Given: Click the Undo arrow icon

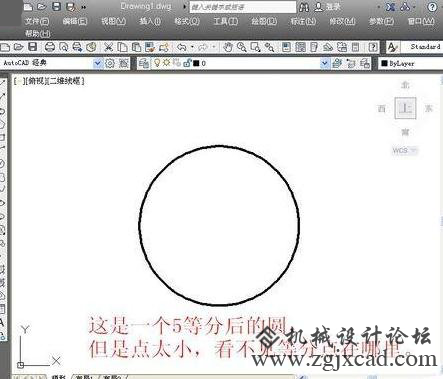Looking at the screenshot, I should [x=182, y=47].
